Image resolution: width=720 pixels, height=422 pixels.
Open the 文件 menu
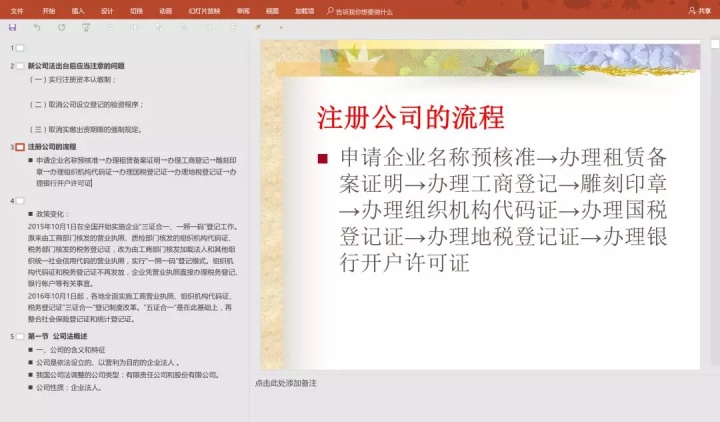click(17, 11)
